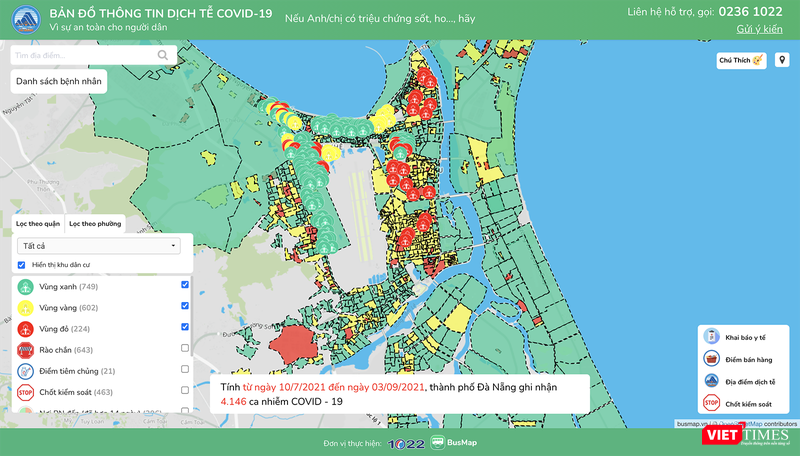The width and height of the screenshot is (800, 456).
Task: Click the Khai báo y tế icon
Action: point(711,335)
